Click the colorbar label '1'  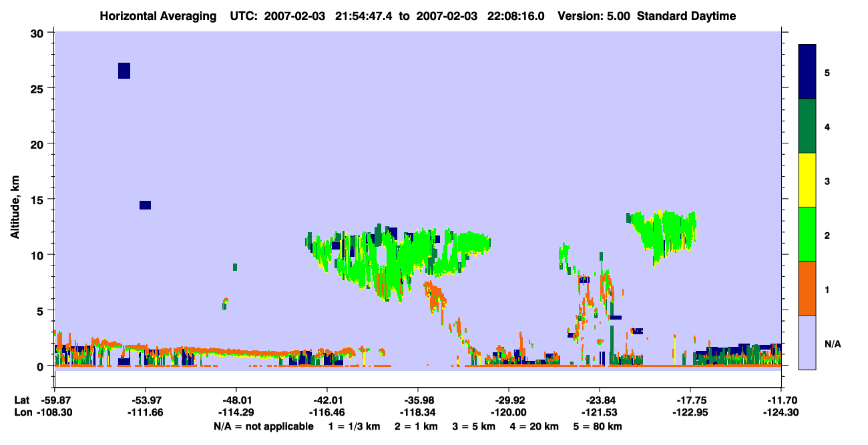[x=827, y=290]
